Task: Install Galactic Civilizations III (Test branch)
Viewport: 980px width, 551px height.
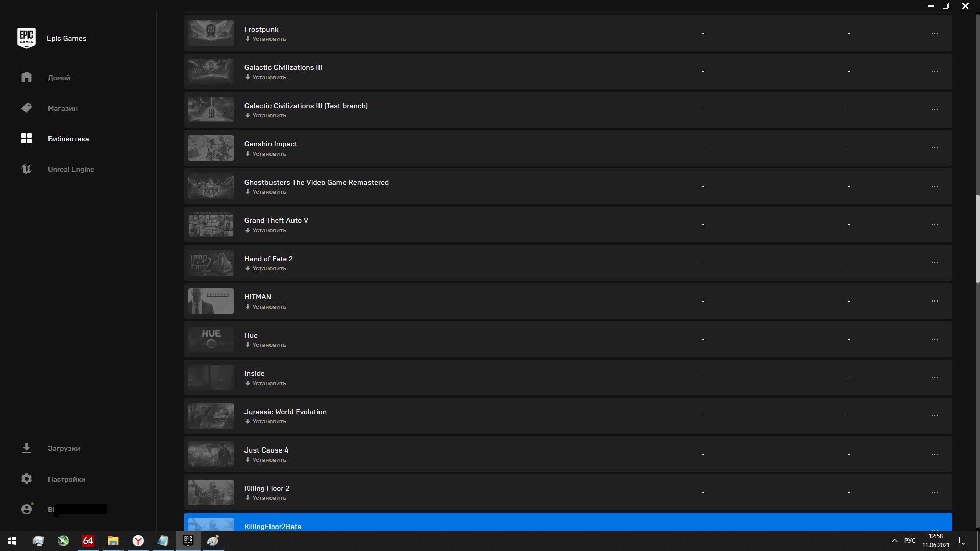Action: point(265,115)
